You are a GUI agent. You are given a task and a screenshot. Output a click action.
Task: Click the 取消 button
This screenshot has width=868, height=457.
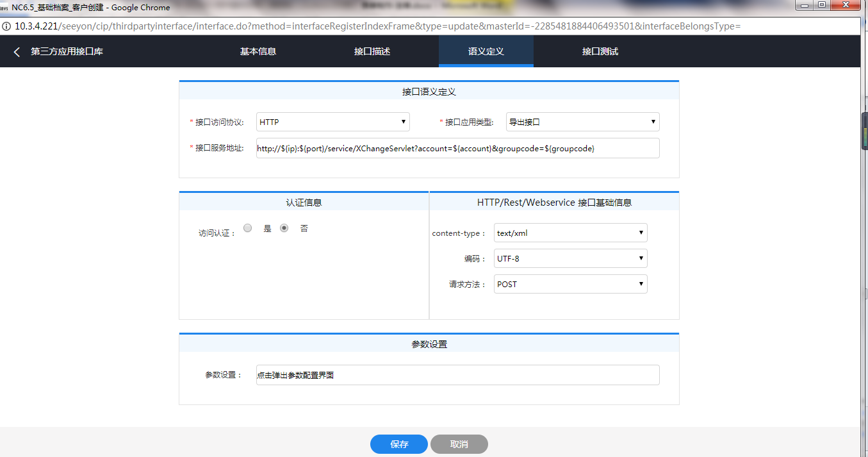459,444
